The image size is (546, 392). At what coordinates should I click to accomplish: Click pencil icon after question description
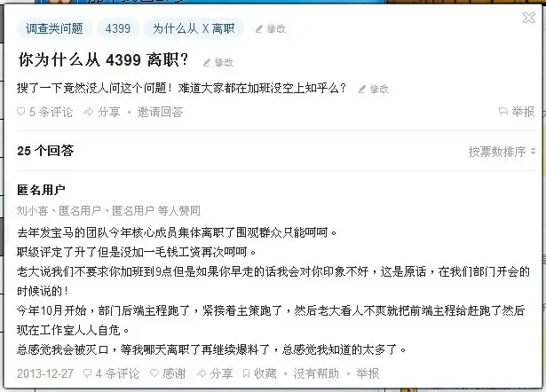pos(362,90)
